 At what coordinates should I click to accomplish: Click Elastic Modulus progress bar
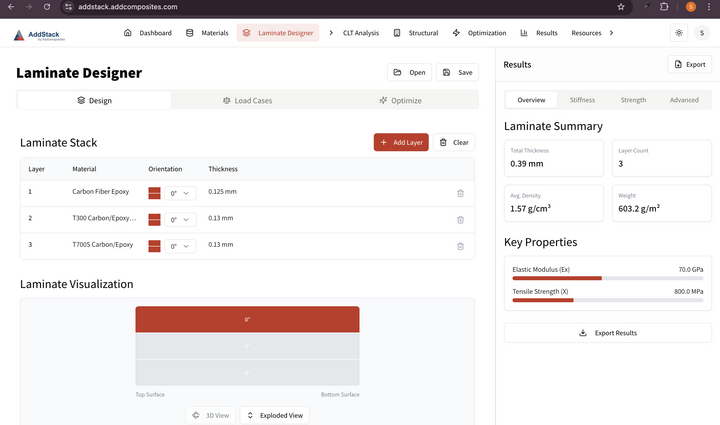tap(608, 278)
